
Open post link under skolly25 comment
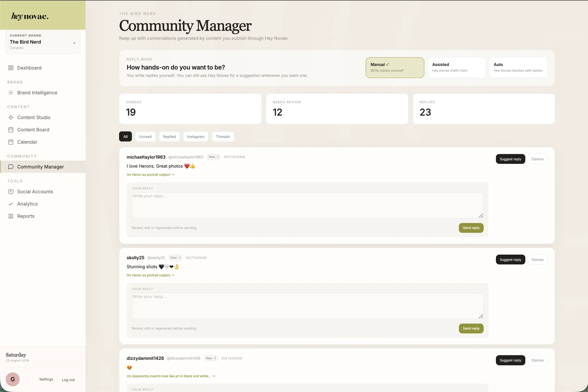click(151, 275)
